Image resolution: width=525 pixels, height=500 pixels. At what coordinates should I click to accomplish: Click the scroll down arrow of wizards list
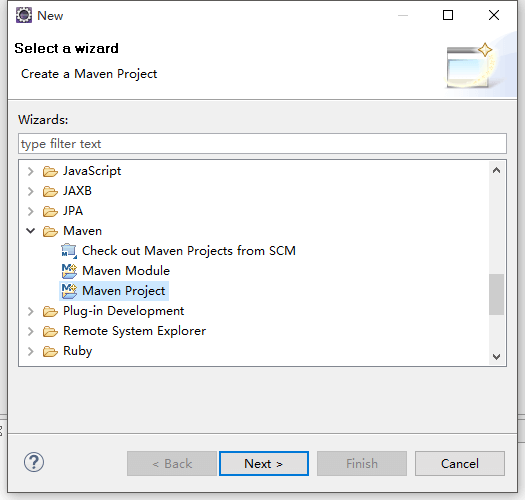click(496, 357)
